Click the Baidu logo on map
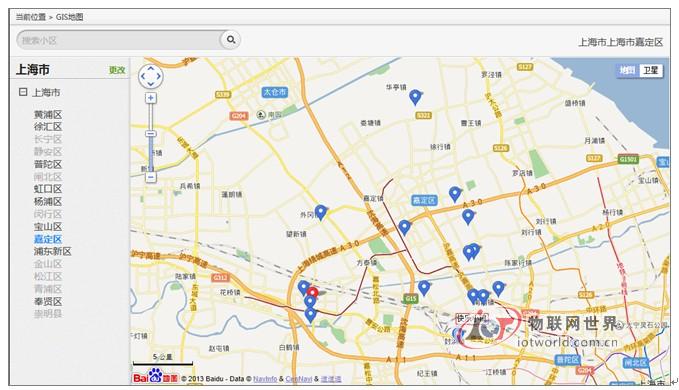This screenshot has height=390, width=679. tap(155, 376)
